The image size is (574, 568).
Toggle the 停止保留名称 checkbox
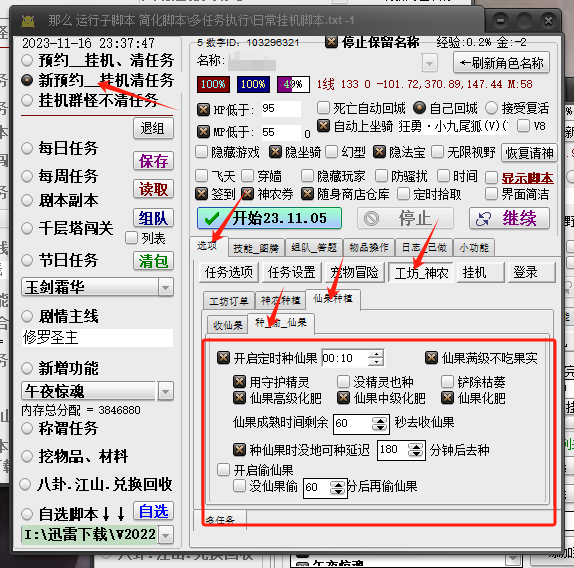tap(331, 42)
